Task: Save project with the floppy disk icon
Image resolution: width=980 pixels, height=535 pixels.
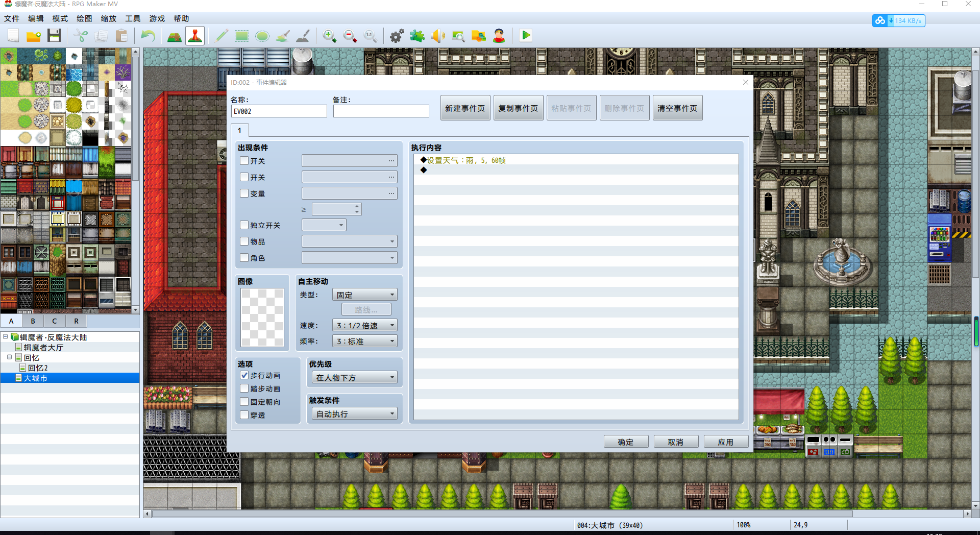Action: pyautogui.click(x=54, y=36)
